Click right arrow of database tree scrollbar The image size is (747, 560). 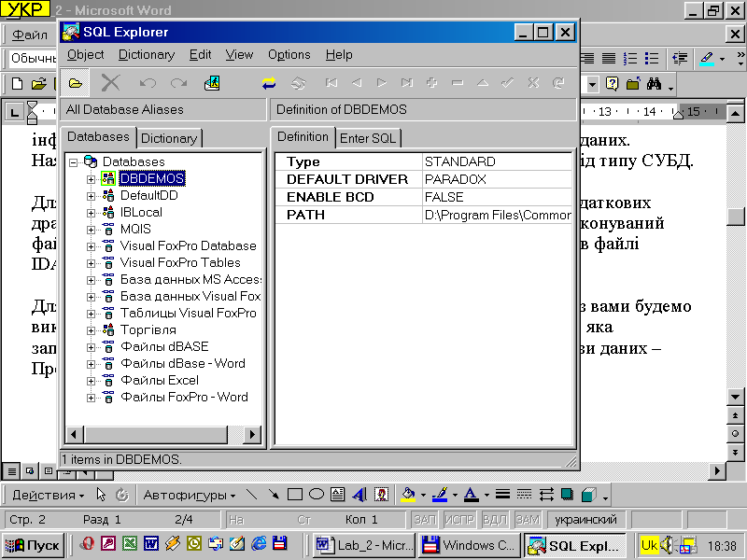[252, 434]
